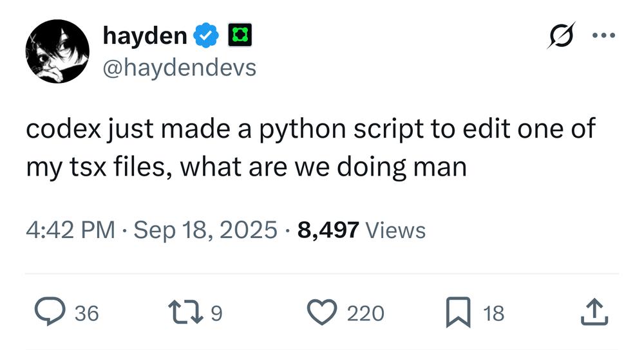Image resolution: width=644 pixels, height=350 pixels.
Task: Click the bookmark count 18
Action: click(493, 313)
